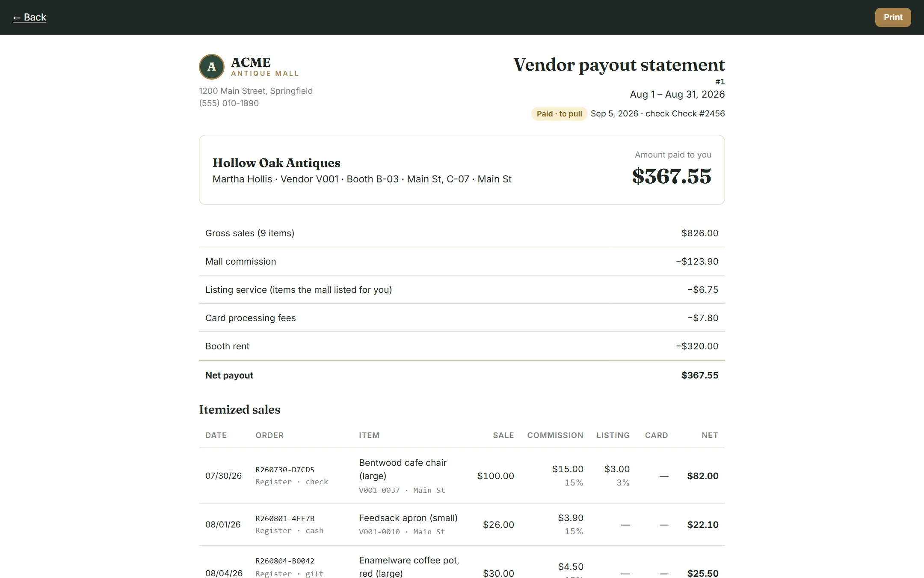Click the COMMISSION column header

555,435
